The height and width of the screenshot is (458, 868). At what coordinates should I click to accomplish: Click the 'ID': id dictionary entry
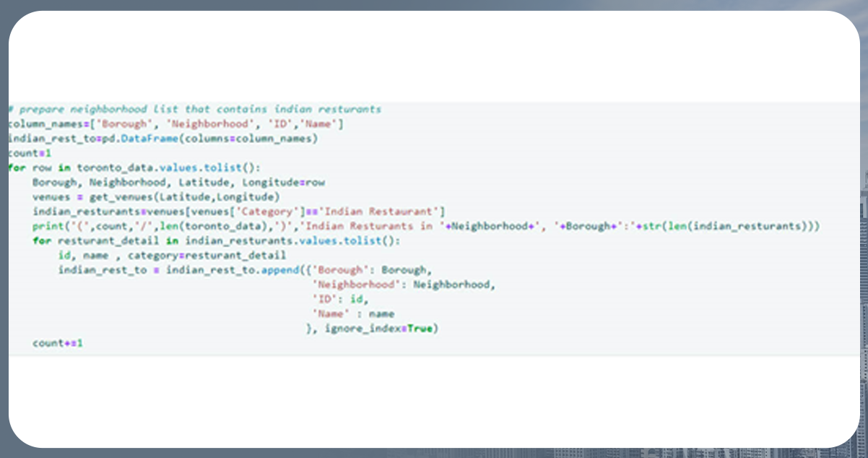tap(339, 299)
